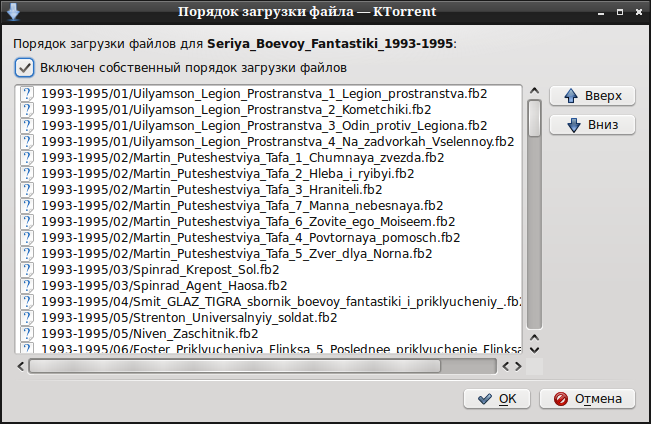Click file icon of Manna_nebesnaya.fb2 row
Viewport: 651px width, 424px height.
(x=27, y=206)
